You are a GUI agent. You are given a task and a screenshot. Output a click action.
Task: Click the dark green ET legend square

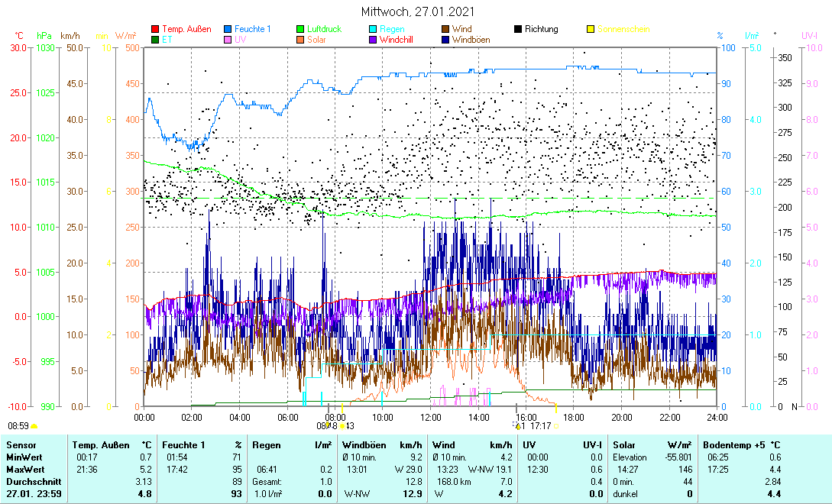click(156, 40)
